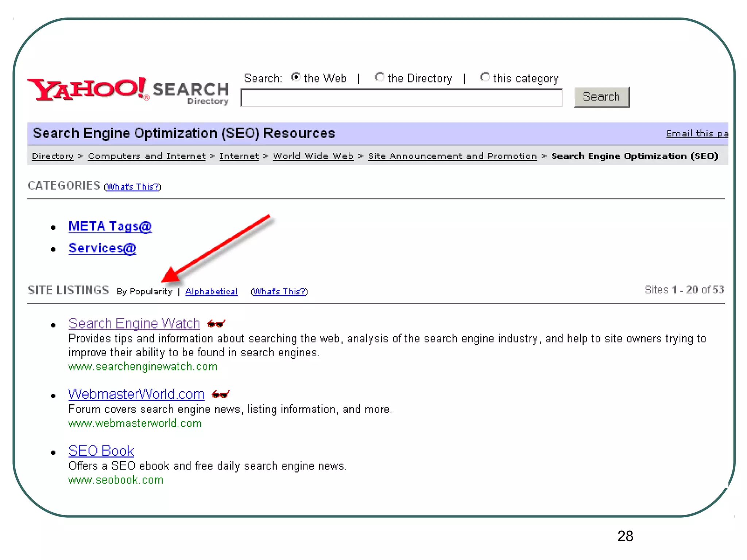Click the Yahoo! Search Directory logo
Viewport: 747px width, 560px height.
(128, 90)
